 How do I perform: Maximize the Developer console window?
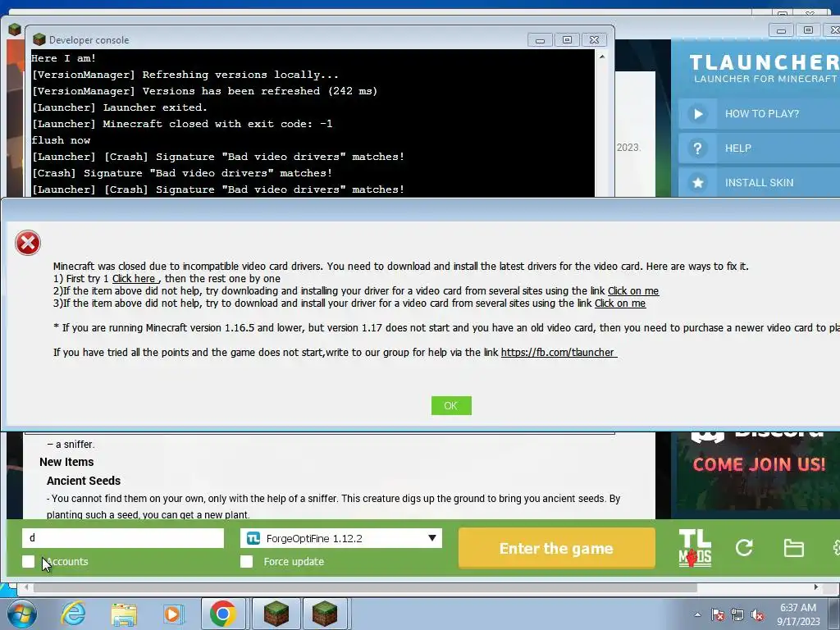coord(567,39)
